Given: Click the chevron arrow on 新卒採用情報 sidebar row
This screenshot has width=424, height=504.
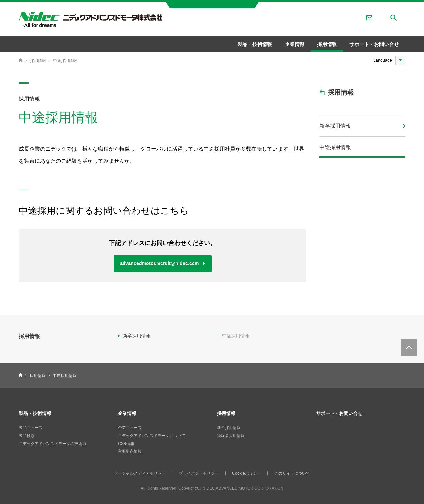Looking at the screenshot, I should (x=404, y=126).
